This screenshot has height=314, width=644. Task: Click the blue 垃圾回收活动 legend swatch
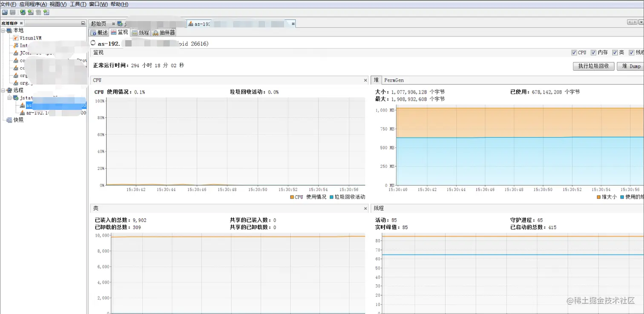point(332,197)
